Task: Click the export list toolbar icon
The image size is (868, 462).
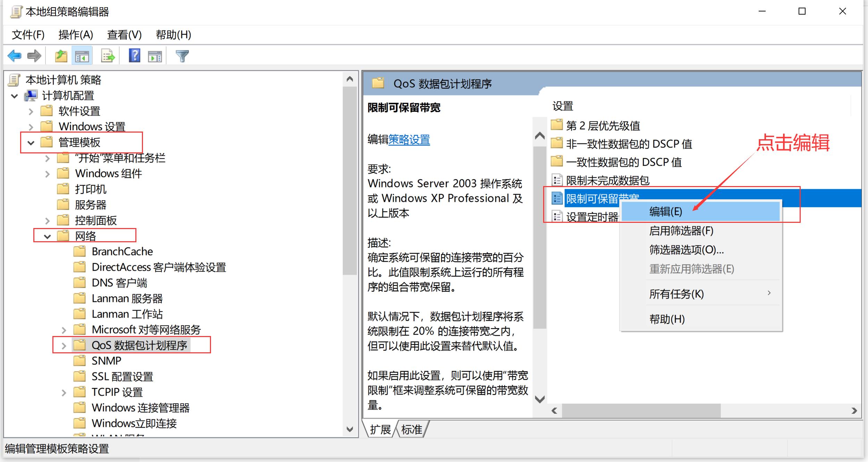Action: (x=108, y=56)
